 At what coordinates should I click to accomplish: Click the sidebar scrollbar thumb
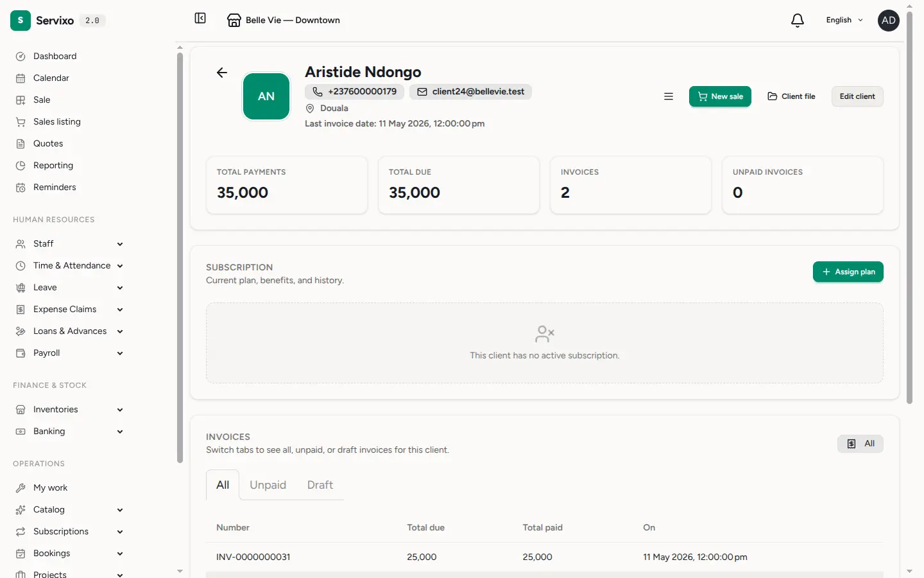[x=180, y=257]
